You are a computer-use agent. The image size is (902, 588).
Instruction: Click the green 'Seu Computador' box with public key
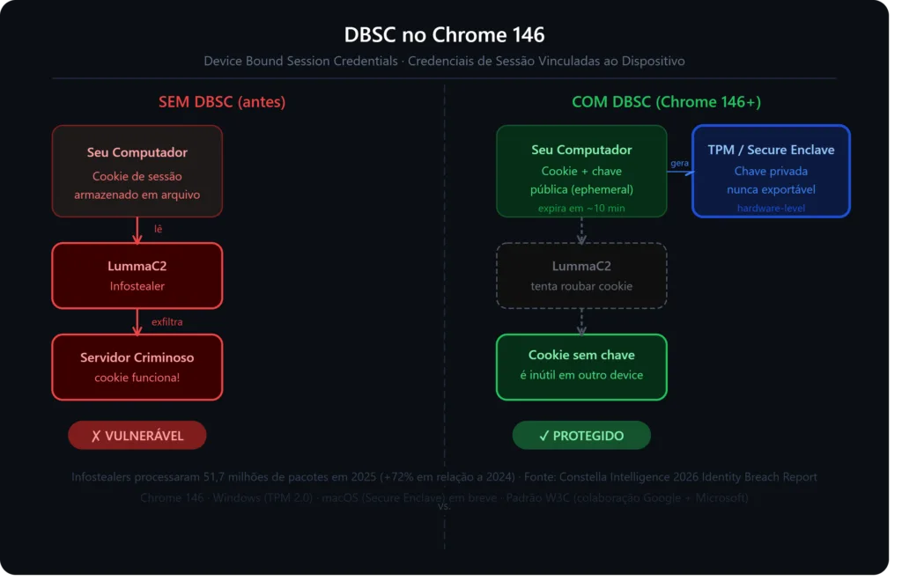[x=581, y=172]
